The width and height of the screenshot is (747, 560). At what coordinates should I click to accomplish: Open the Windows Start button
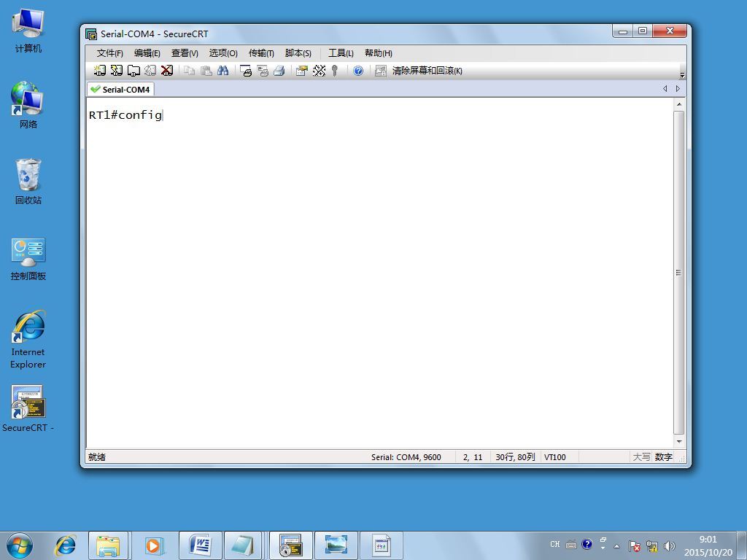[20, 545]
